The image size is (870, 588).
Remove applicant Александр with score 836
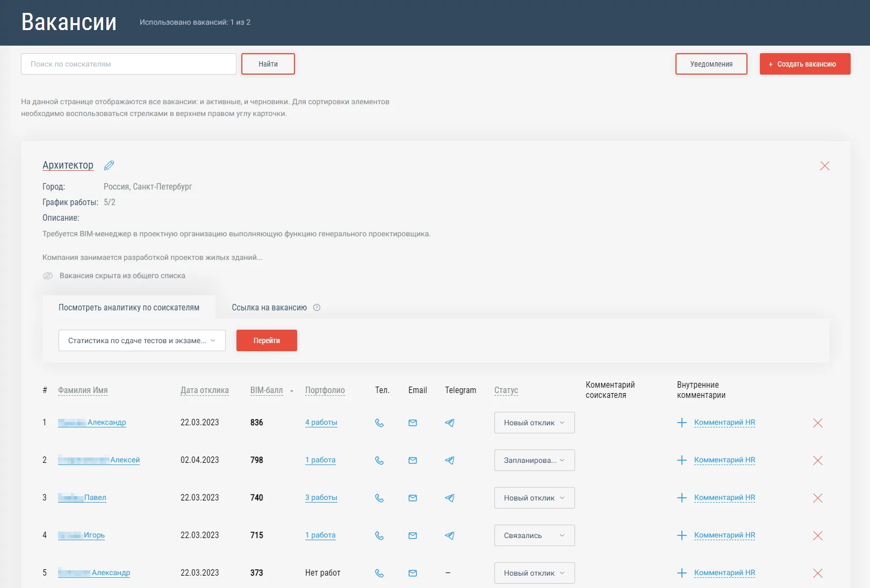tap(818, 423)
